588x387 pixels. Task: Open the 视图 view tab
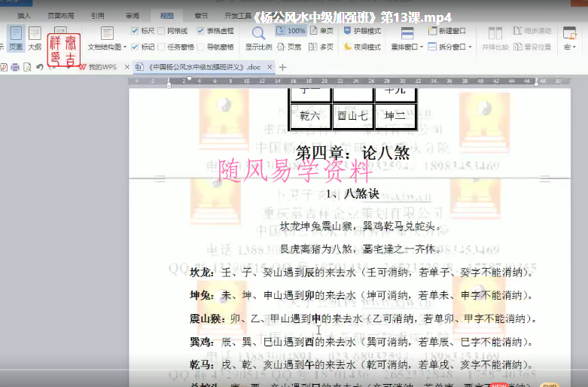pyautogui.click(x=167, y=16)
